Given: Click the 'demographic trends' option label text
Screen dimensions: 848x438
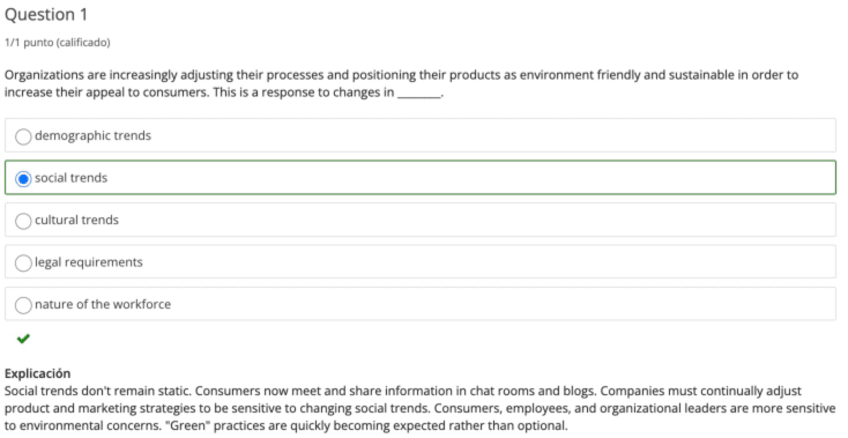Looking at the screenshot, I should point(93,136).
